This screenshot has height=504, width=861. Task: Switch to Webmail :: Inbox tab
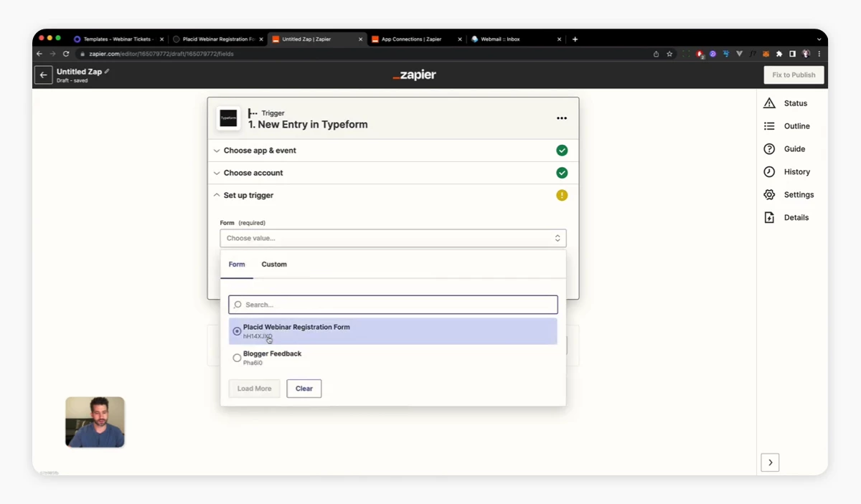coord(515,39)
